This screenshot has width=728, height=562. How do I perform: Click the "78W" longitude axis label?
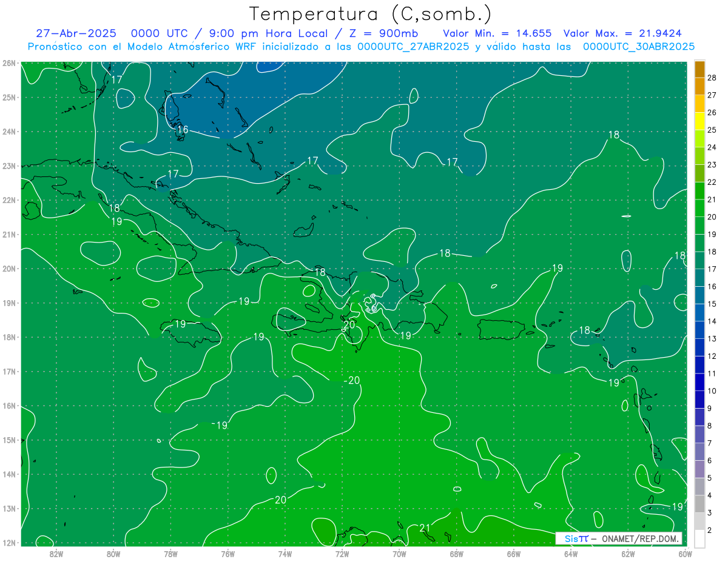pos(170,554)
